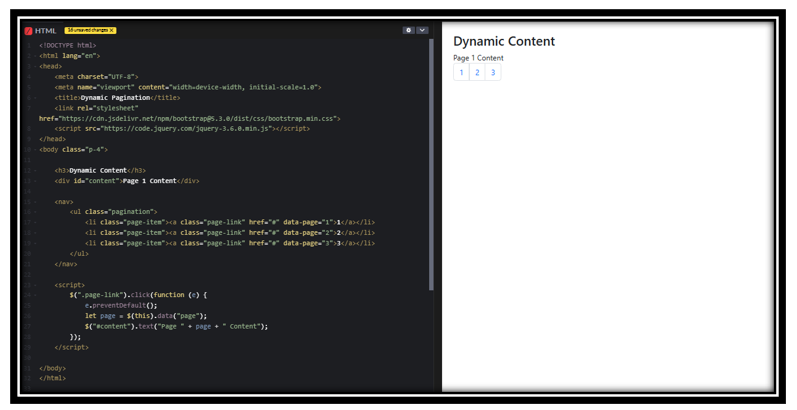Image resolution: width=797 pixels, height=410 pixels.
Task: Go to page 2 in preview pagination
Action: coord(477,72)
